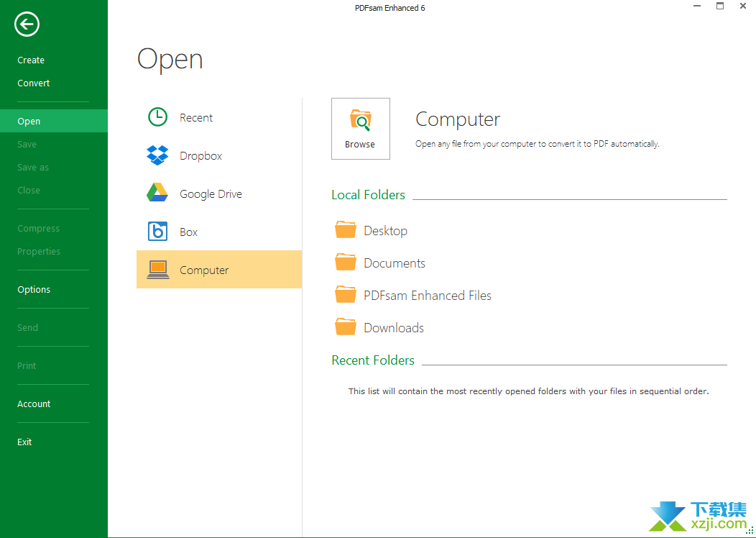Image resolution: width=756 pixels, height=538 pixels.
Task: Open the Documents local folder
Action: (394, 263)
